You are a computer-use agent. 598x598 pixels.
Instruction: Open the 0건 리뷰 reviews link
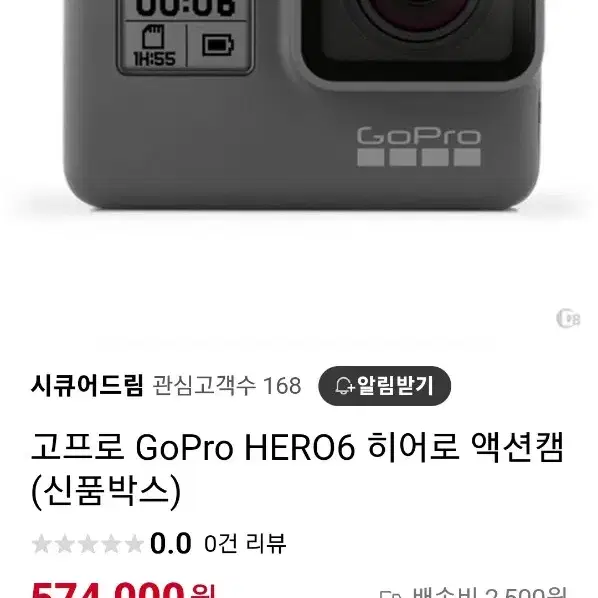click(245, 543)
